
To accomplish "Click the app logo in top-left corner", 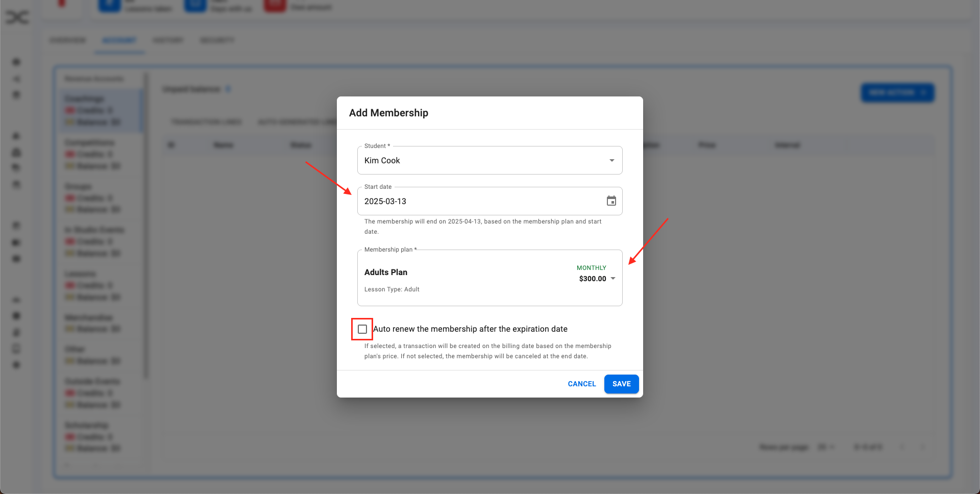I will (17, 18).
